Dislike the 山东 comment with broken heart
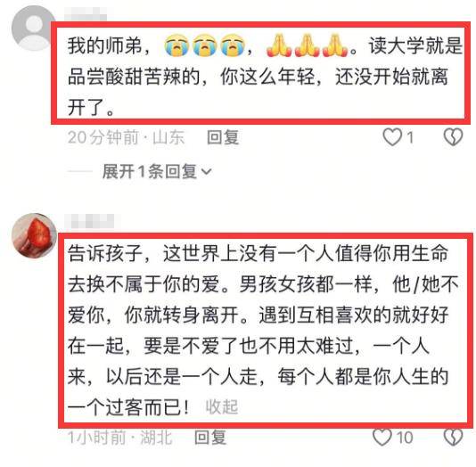Screen dimensions: 476x467 coord(453,137)
